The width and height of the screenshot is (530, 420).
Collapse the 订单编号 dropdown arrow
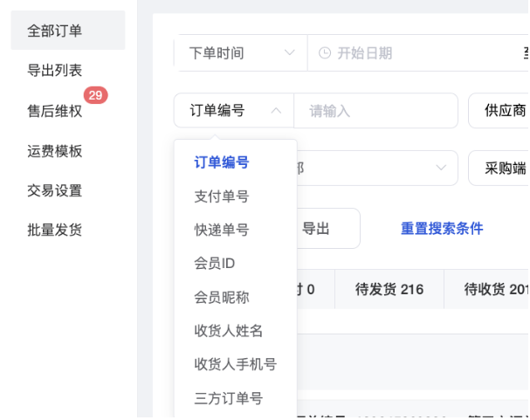tap(276, 111)
